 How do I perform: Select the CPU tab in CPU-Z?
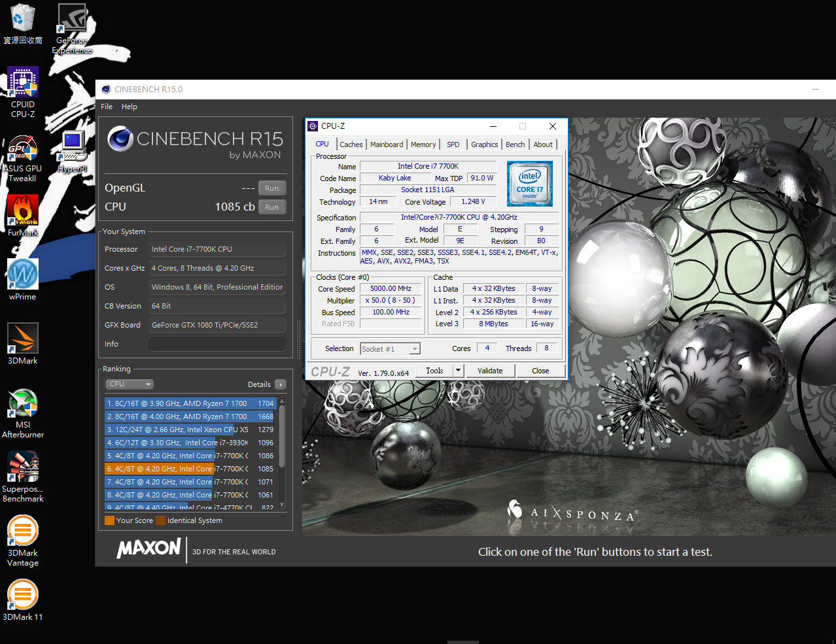coord(322,144)
